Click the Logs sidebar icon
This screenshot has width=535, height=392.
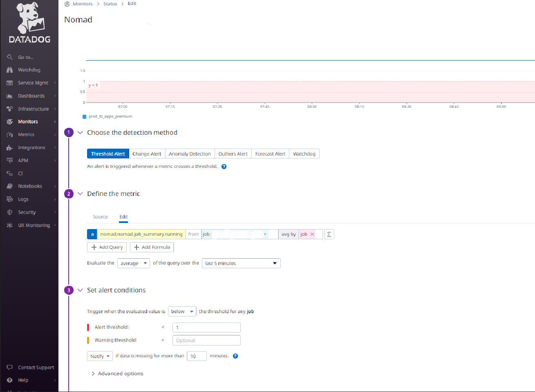click(9, 199)
